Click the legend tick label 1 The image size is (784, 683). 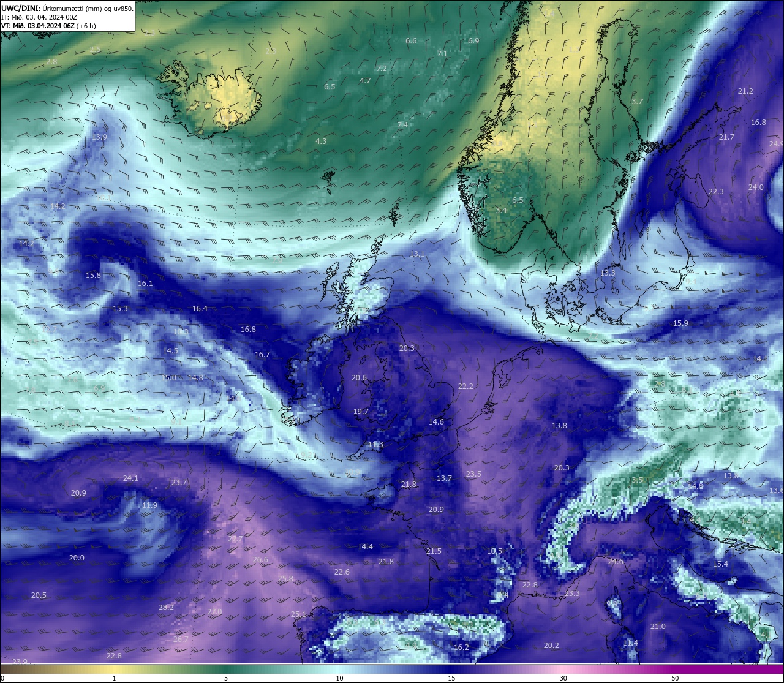[x=114, y=678]
